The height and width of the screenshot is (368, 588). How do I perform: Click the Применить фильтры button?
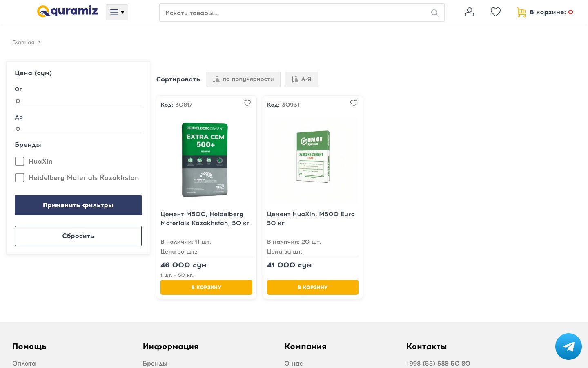(x=78, y=205)
